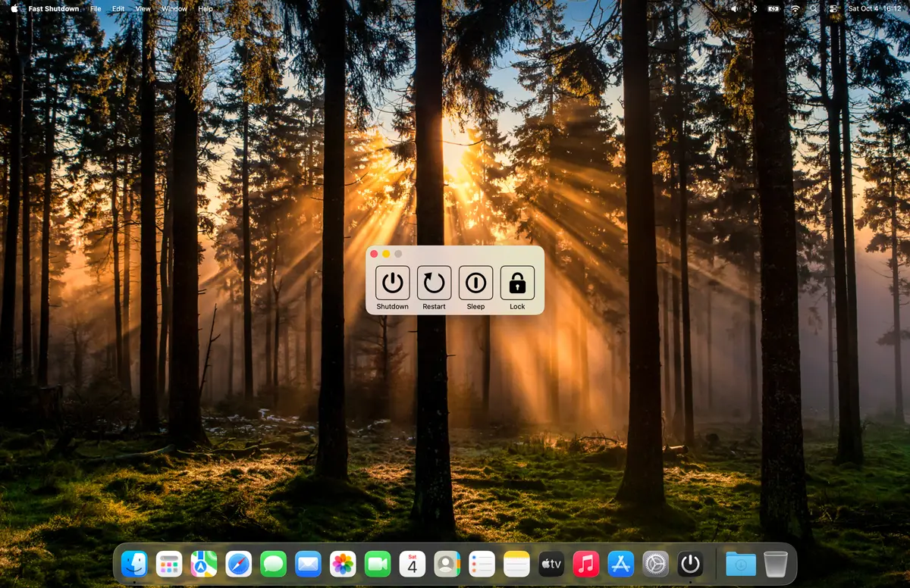Open the Fast Shutdown application menu

pos(54,8)
